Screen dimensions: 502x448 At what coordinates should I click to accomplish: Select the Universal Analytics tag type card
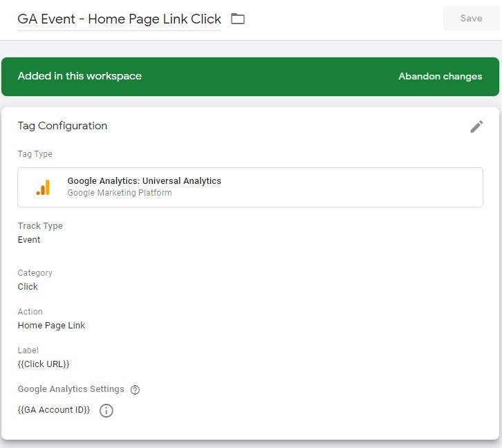tap(250, 187)
